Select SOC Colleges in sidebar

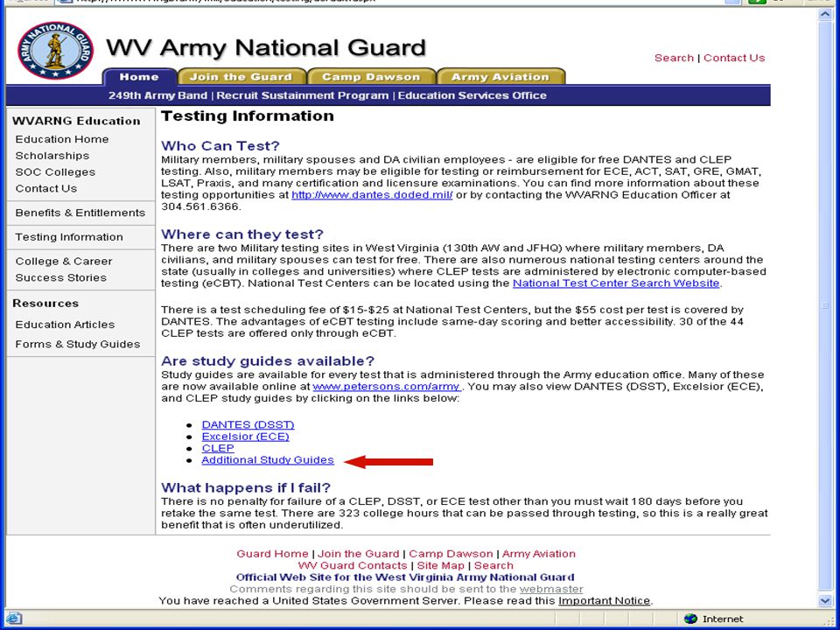click(55, 172)
